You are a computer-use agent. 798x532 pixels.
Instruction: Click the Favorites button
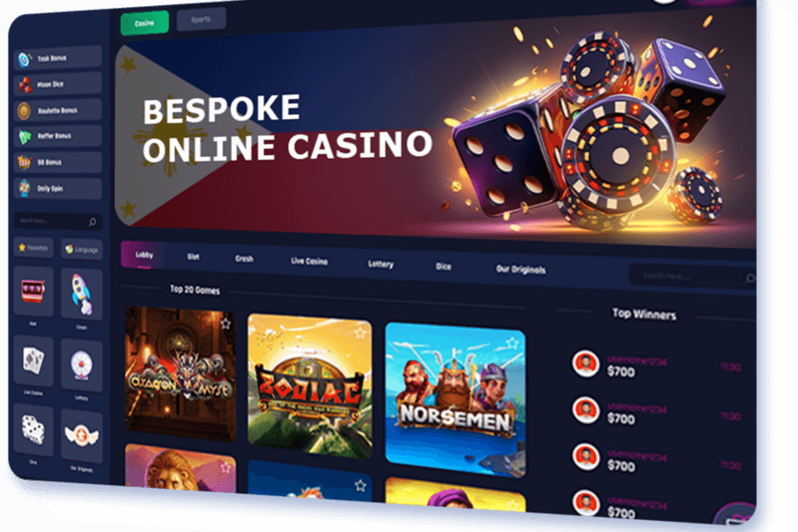33,247
